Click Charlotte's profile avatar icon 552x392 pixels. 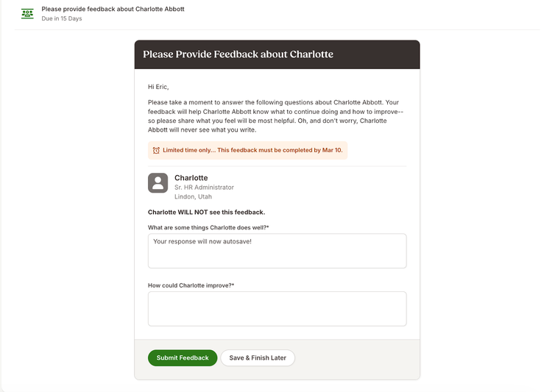[x=158, y=183]
